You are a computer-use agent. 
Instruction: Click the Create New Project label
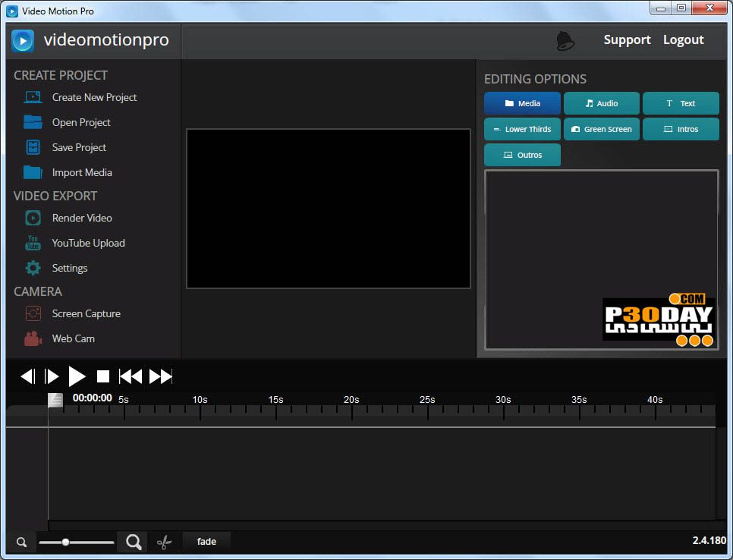[x=94, y=97]
